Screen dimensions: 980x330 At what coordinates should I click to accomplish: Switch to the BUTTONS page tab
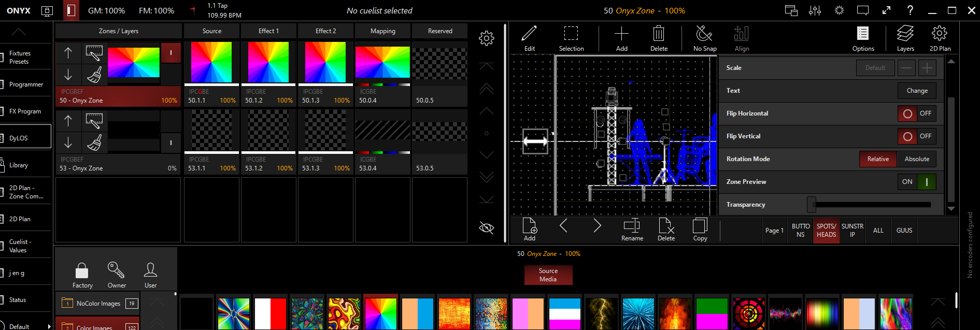pos(801,231)
